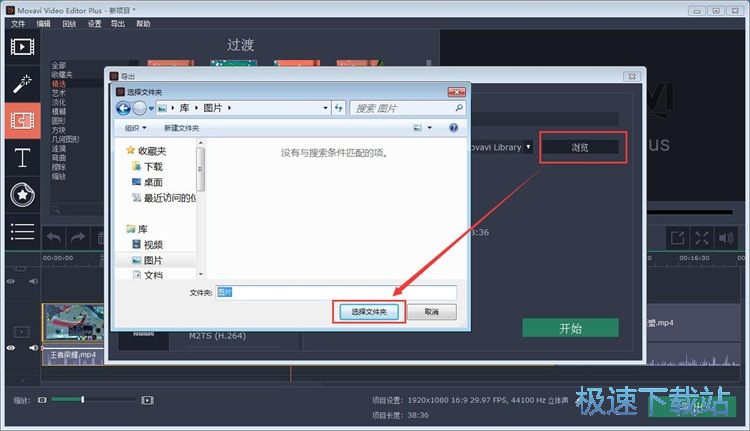Image resolution: width=750 pixels, height=431 pixels.
Task: Open the stickers star panel
Action: 22,195
